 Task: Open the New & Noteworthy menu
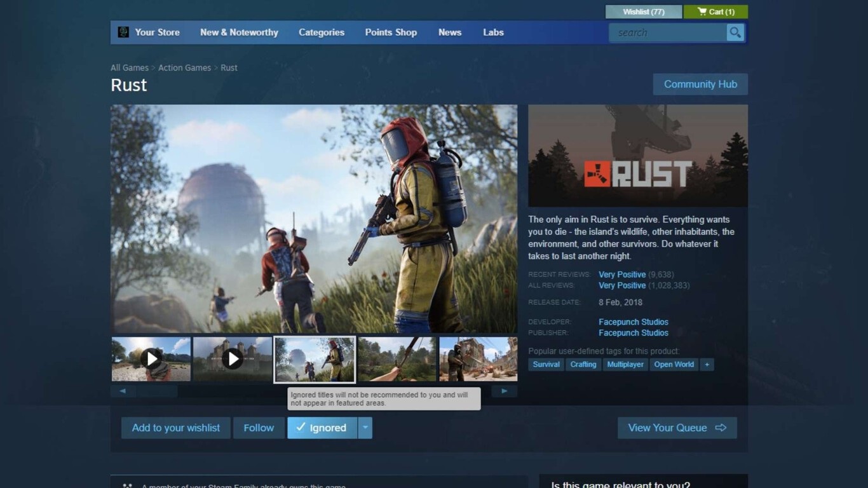pyautogui.click(x=239, y=32)
